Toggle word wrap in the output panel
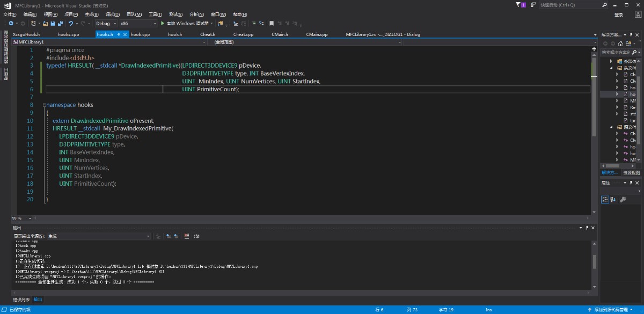The height and width of the screenshot is (314, 644). tap(197, 236)
